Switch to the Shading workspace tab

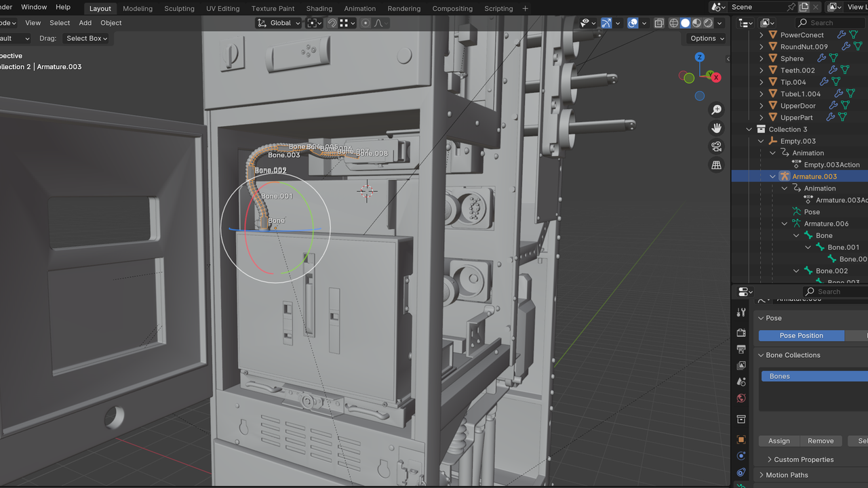point(319,8)
